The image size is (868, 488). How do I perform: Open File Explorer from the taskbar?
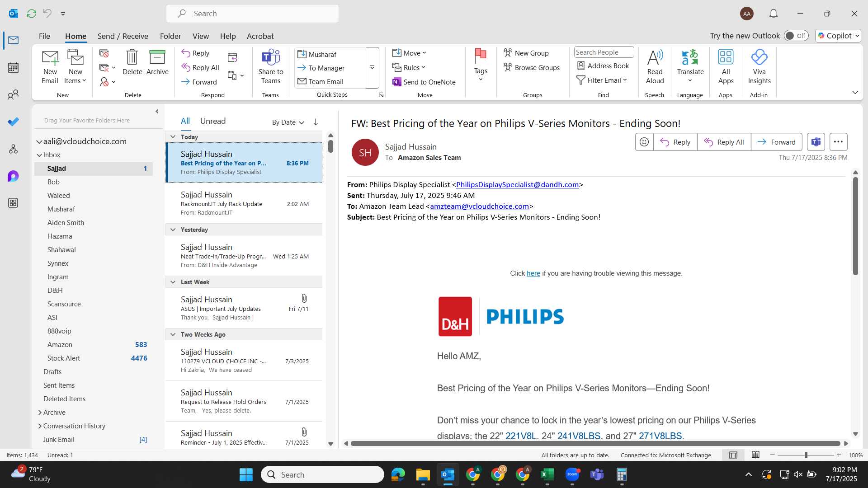coord(423,474)
